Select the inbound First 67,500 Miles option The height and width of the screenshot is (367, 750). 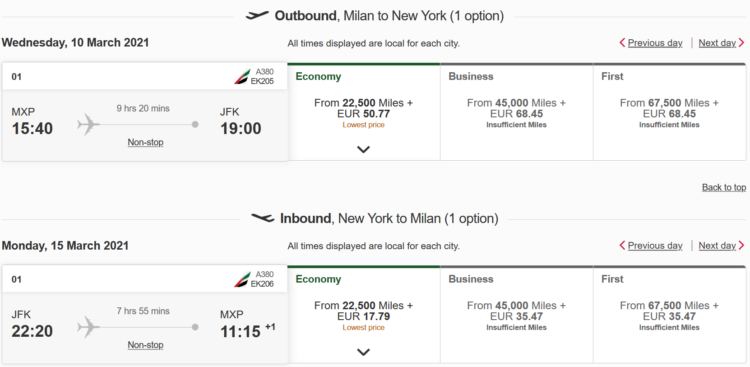[670, 314]
